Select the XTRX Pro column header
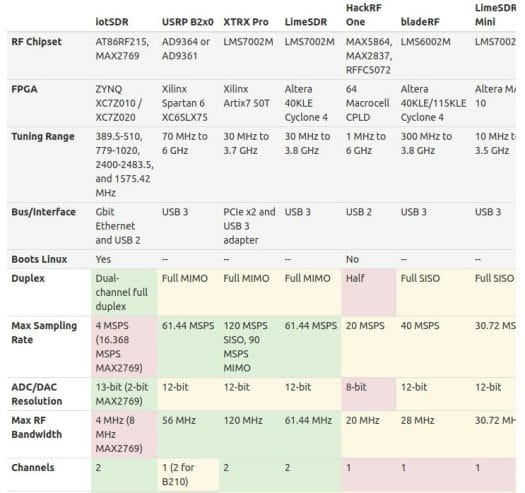This screenshot has width=525, height=493. (x=246, y=22)
